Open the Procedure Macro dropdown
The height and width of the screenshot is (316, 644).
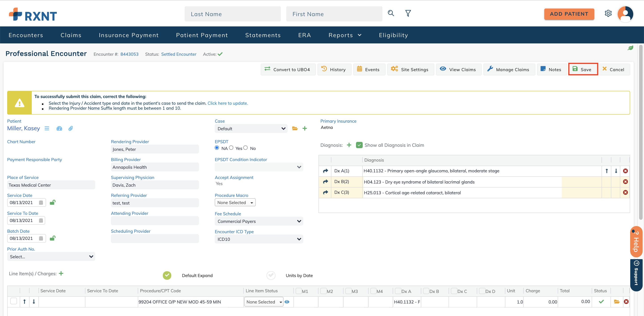click(x=235, y=202)
